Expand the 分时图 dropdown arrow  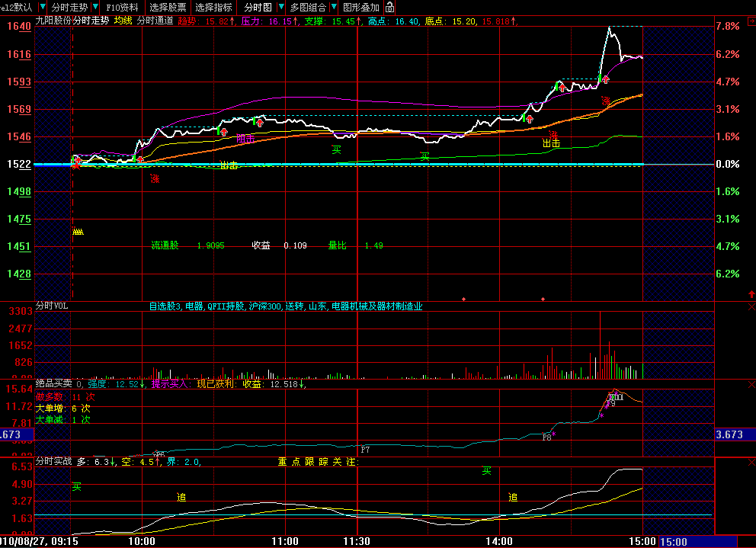pyautogui.click(x=280, y=7)
